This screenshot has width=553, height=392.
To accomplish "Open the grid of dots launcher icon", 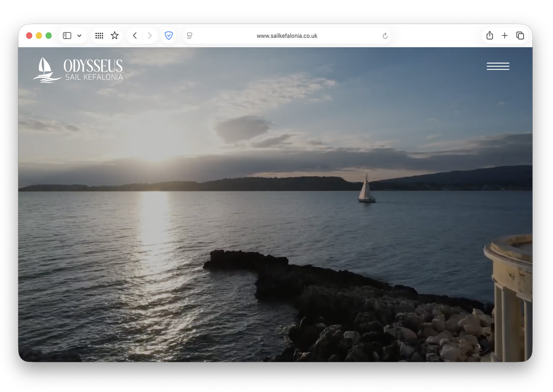I will point(99,35).
